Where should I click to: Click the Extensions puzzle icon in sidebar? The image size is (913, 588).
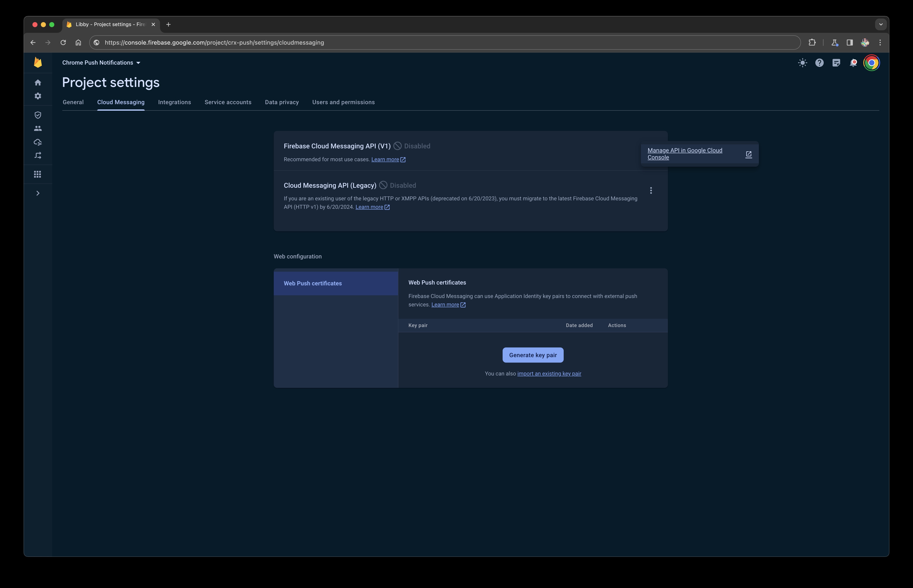812,42
